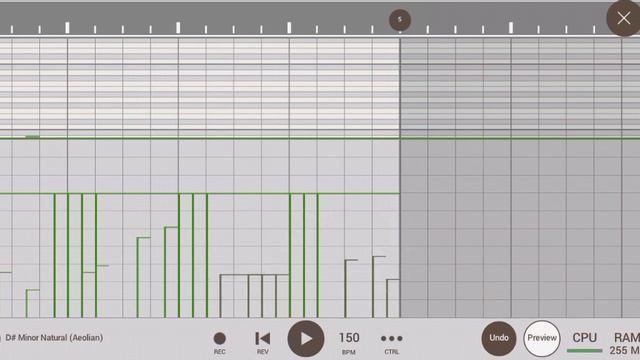Rewind using the REV button
Viewport: 640px width, 360px height.
tap(262, 343)
